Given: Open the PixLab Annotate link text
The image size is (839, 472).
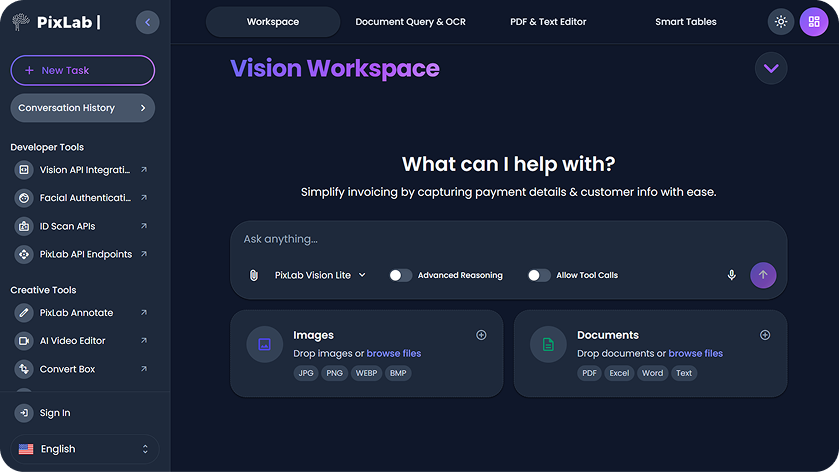Looking at the screenshot, I should tap(77, 313).
